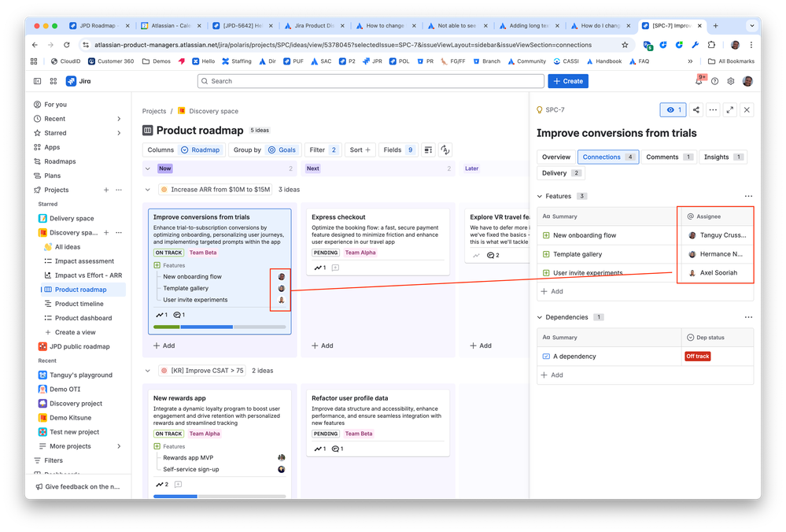
Task: Open the Delivery tab
Action: [560, 173]
